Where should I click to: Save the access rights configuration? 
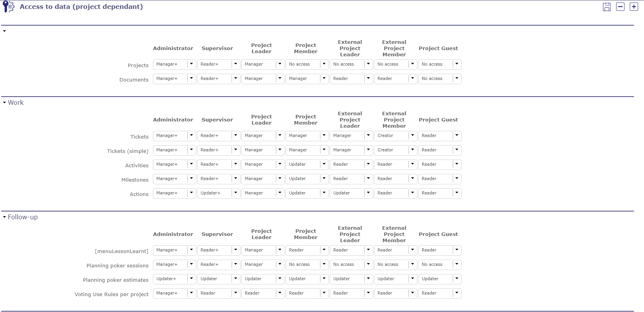pos(607,7)
